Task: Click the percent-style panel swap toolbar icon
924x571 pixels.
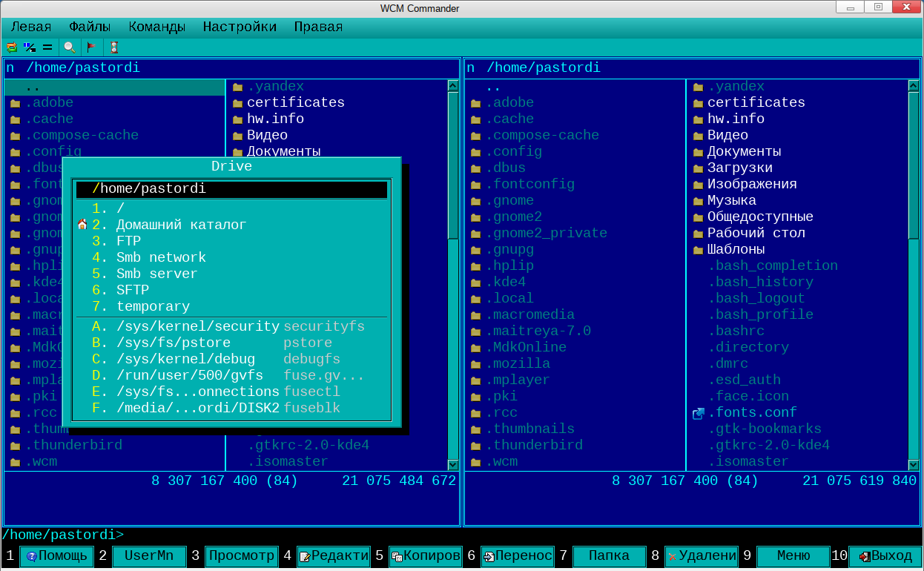Action: pyautogui.click(x=29, y=47)
